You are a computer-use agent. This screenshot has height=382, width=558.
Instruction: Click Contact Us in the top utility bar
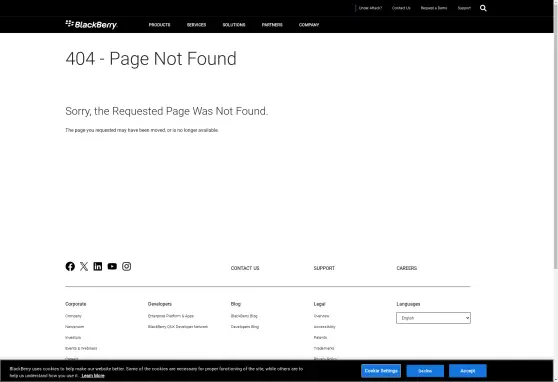pyautogui.click(x=401, y=8)
